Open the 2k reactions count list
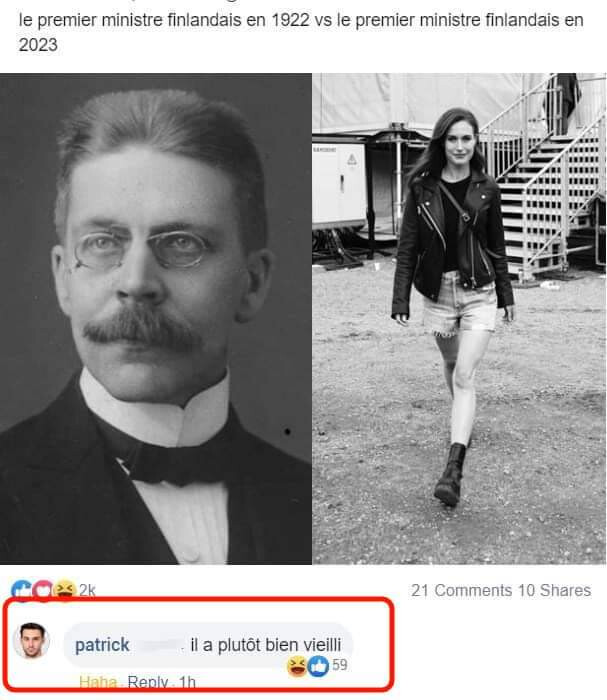Viewport: 607px width, 700px height. tap(87, 591)
